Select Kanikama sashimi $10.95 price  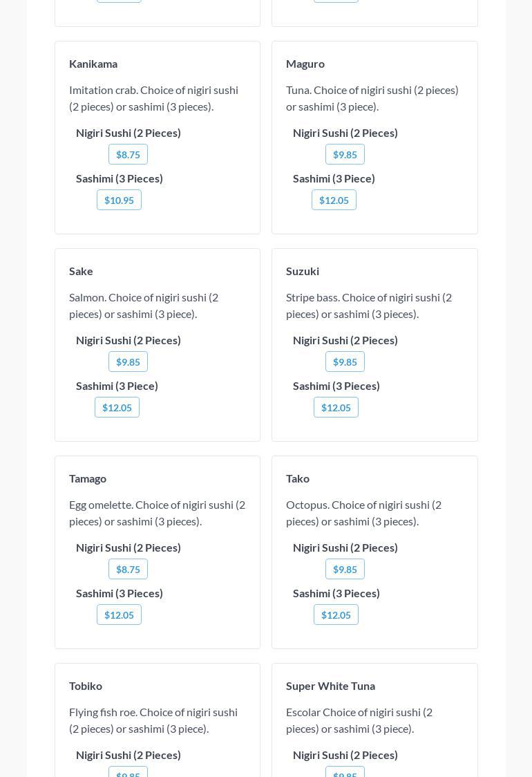pos(119,200)
